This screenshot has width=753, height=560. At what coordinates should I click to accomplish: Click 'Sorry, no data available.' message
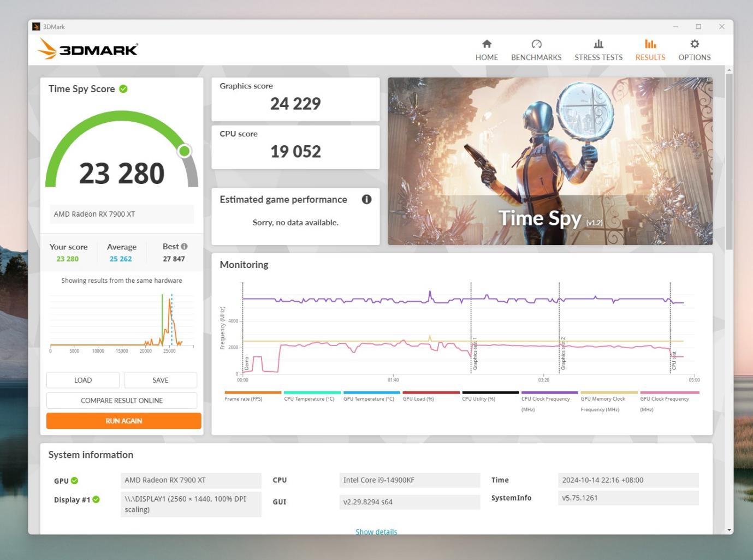(295, 223)
